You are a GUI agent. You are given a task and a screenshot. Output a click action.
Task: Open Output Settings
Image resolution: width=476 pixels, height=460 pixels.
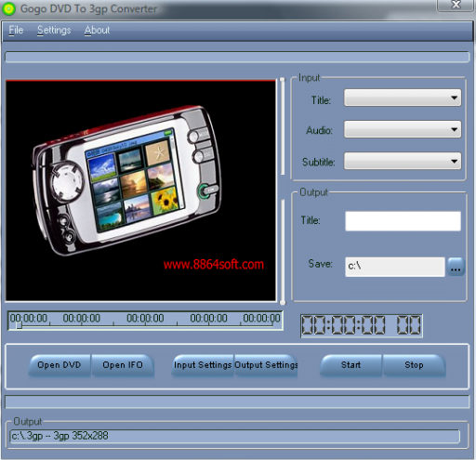266,365
